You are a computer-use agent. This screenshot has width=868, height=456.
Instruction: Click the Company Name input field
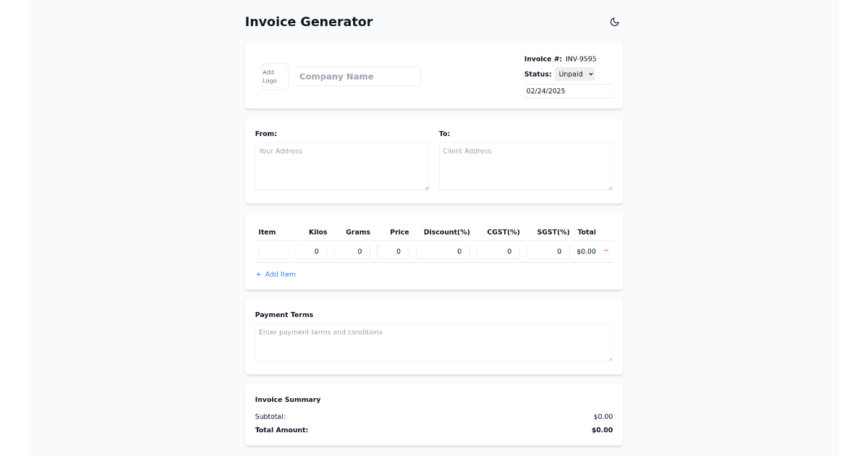point(357,76)
